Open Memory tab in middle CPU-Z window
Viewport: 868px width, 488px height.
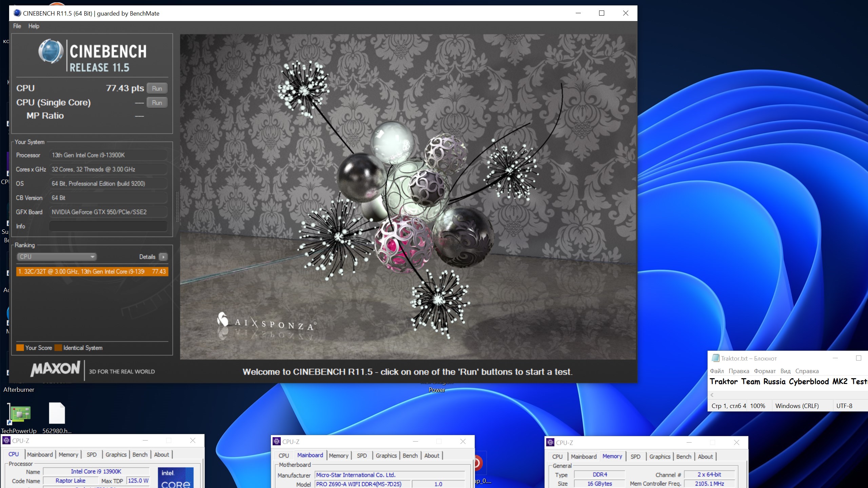(x=339, y=456)
